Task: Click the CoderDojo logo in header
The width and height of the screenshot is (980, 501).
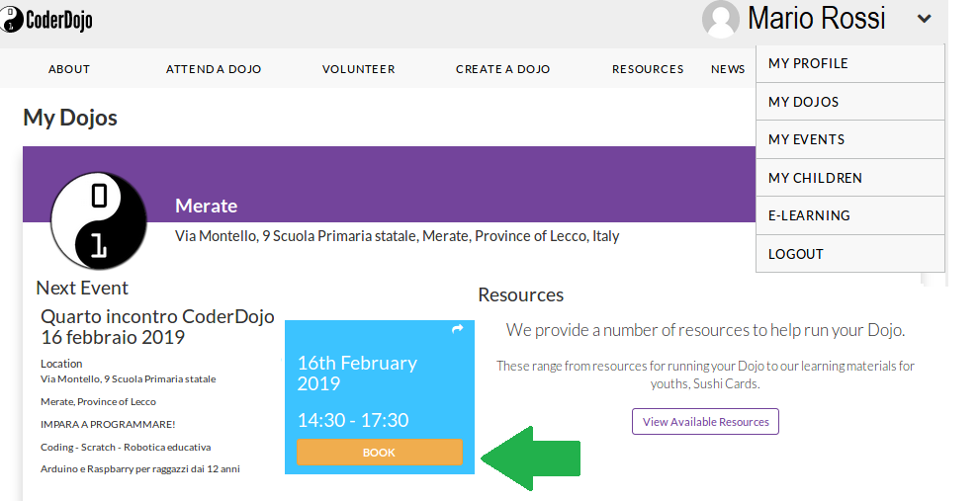Action: pyautogui.click(x=46, y=20)
